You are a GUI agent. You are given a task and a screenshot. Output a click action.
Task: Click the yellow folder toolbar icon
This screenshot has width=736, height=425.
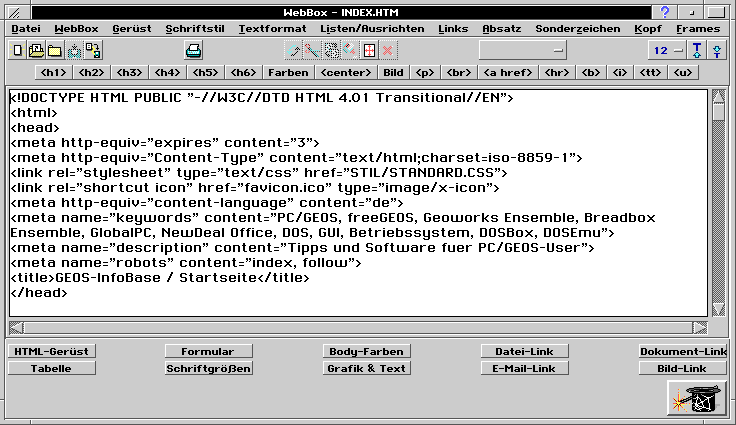point(55,50)
